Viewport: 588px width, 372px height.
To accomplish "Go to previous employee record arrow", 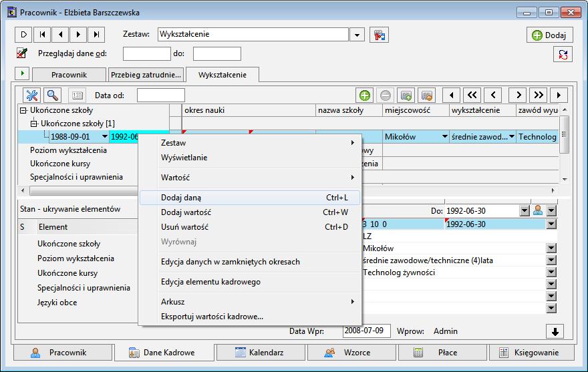I will click(x=60, y=35).
